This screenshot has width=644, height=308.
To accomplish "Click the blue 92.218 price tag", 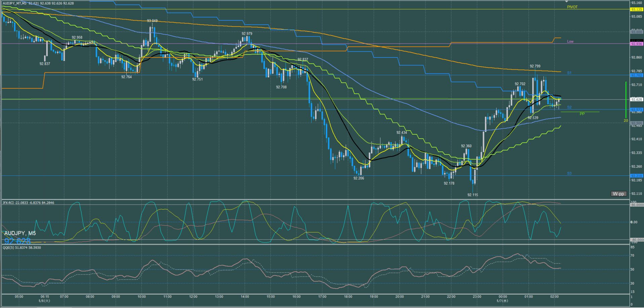I will (x=637, y=176).
